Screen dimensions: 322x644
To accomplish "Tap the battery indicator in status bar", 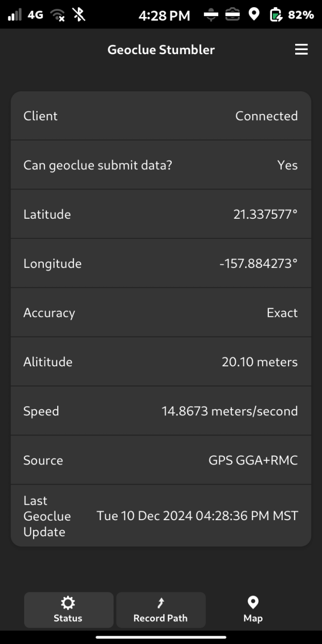I will [277, 15].
